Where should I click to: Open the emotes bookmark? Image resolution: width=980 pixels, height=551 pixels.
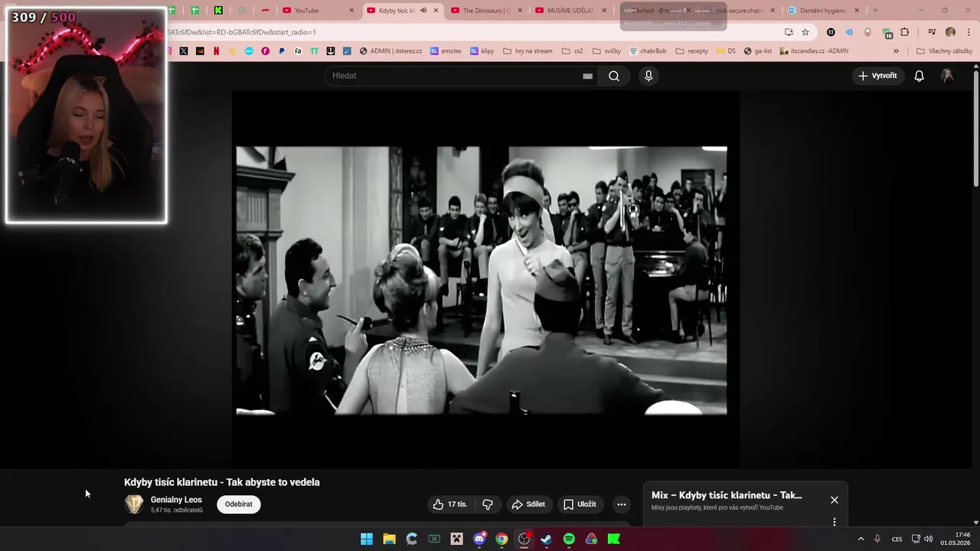tap(446, 51)
